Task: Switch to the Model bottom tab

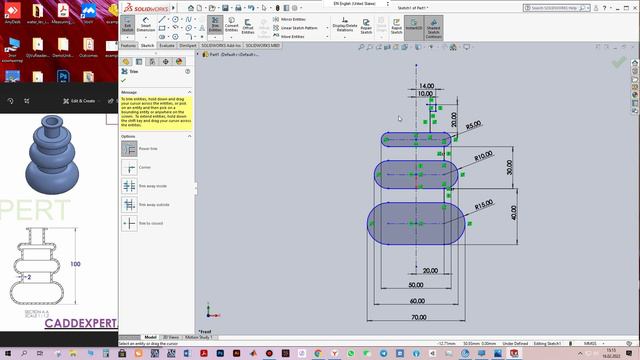Action: (x=150, y=337)
